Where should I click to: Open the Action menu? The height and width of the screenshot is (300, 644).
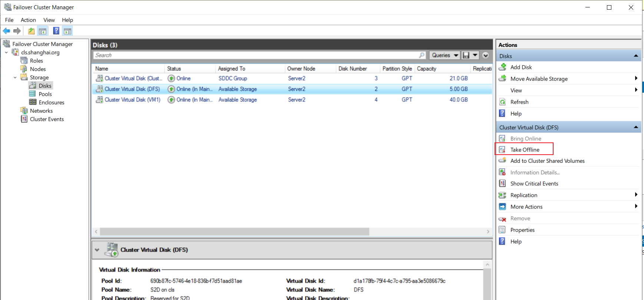click(28, 20)
